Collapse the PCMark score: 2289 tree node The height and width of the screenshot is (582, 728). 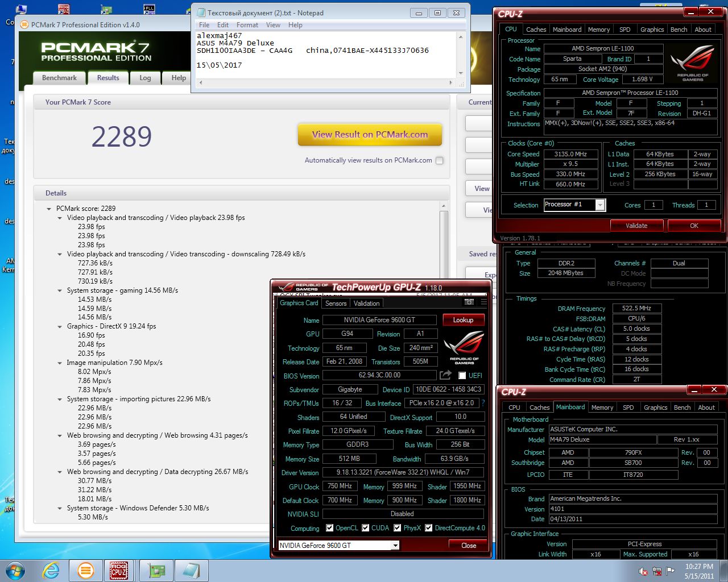49,209
